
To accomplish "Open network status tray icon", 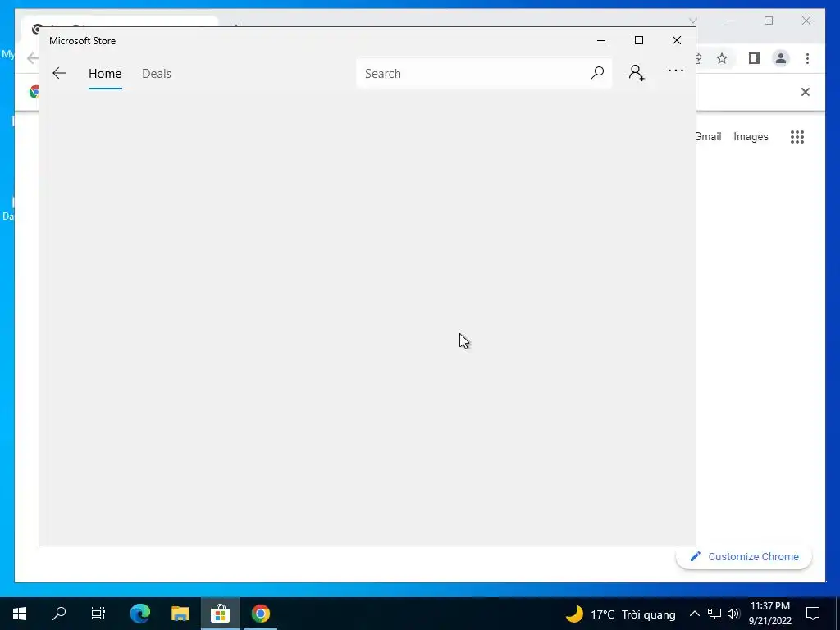I will [x=714, y=614].
